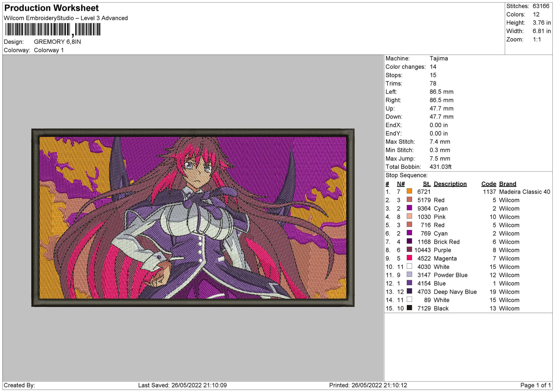Click the 'Description' column header
Image resolution: width=555 pixels, height=392 pixels.
tap(450, 184)
